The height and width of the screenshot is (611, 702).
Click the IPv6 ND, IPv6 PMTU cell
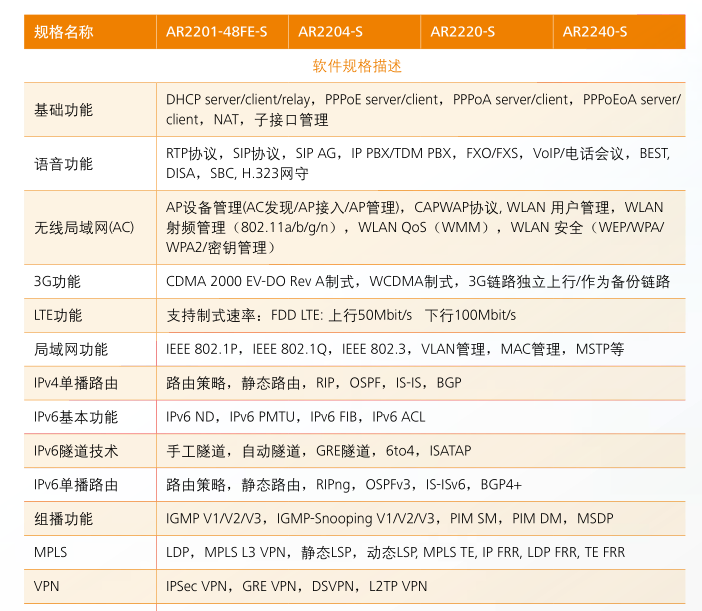421,417
